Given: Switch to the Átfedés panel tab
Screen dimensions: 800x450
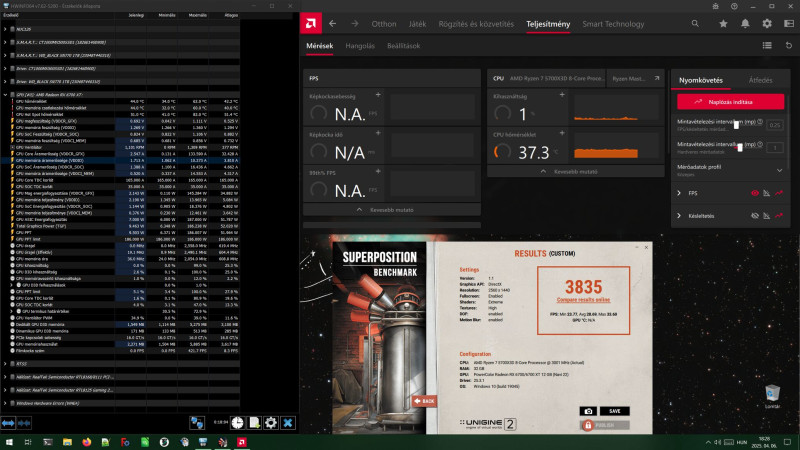Looking at the screenshot, I should pos(760,80).
